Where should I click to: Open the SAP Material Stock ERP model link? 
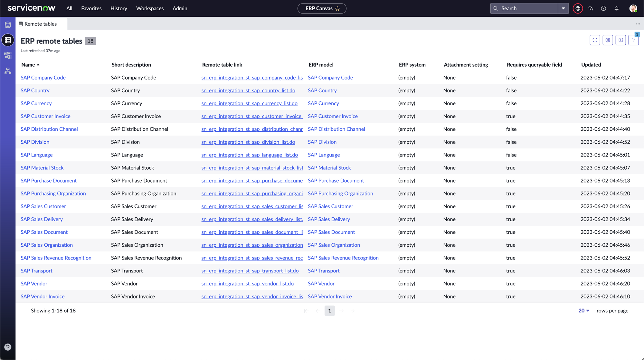(x=329, y=168)
